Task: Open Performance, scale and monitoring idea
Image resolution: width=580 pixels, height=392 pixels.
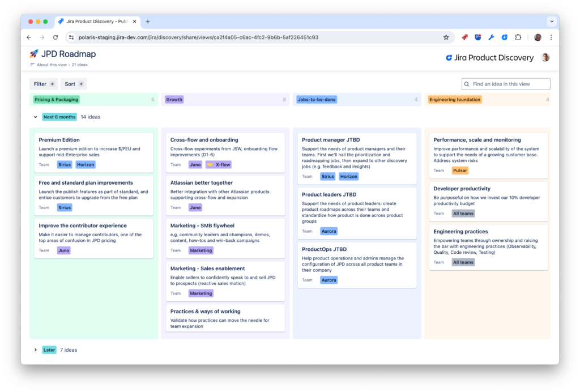Action: [489, 156]
